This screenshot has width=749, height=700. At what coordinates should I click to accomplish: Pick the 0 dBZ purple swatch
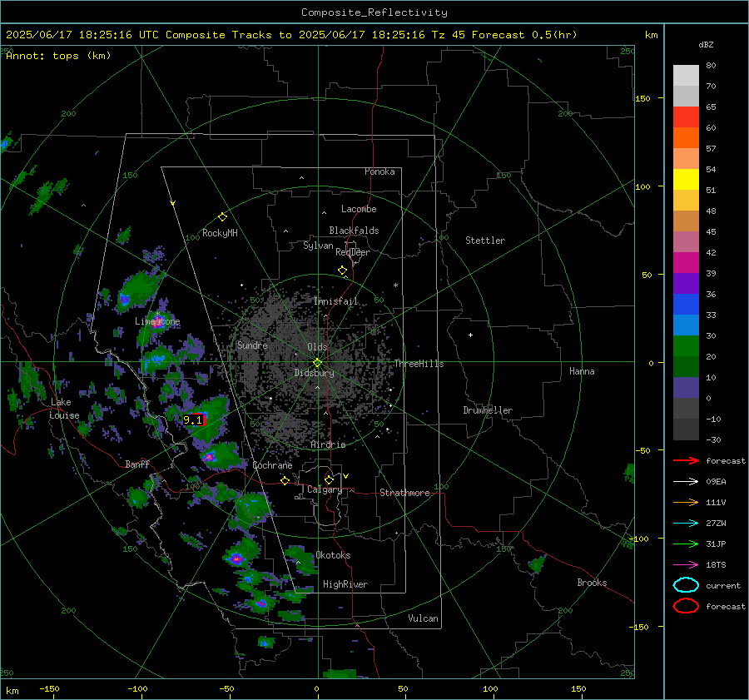point(686,387)
